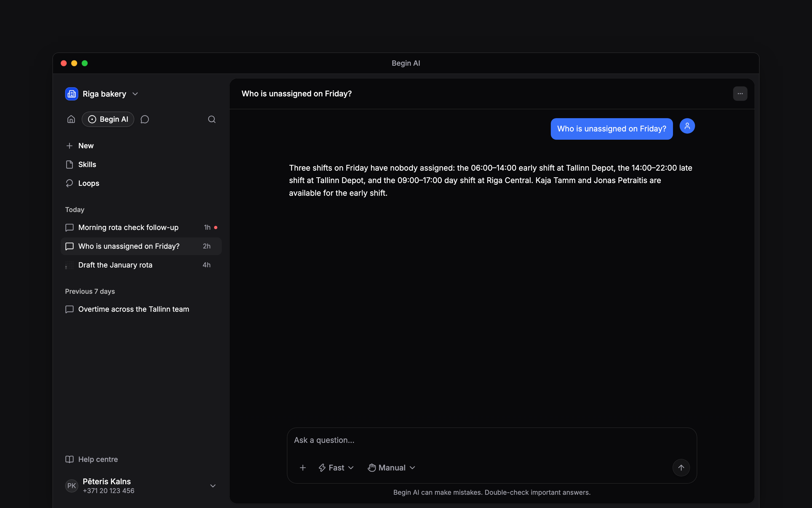Expand the Riga bakery workspace chevron

pyautogui.click(x=135, y=94)
